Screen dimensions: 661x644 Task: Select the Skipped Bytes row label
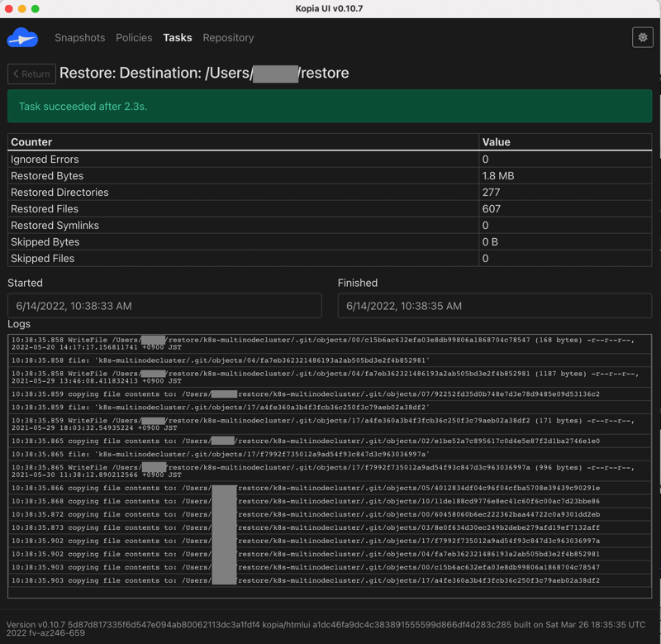(45, 242)
